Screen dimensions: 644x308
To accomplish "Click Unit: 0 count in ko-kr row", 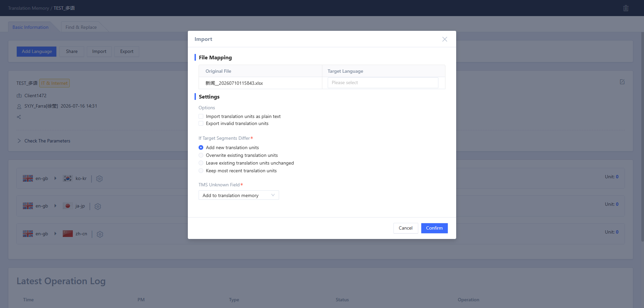I will [612, 177].
